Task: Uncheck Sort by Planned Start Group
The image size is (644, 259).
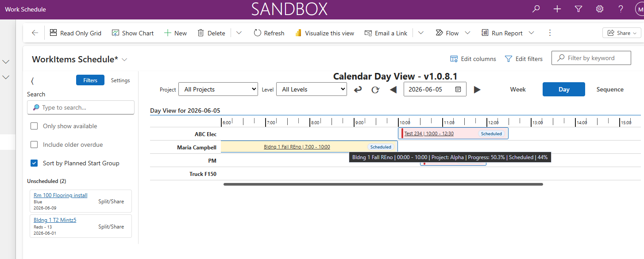Action: [34, 163]
